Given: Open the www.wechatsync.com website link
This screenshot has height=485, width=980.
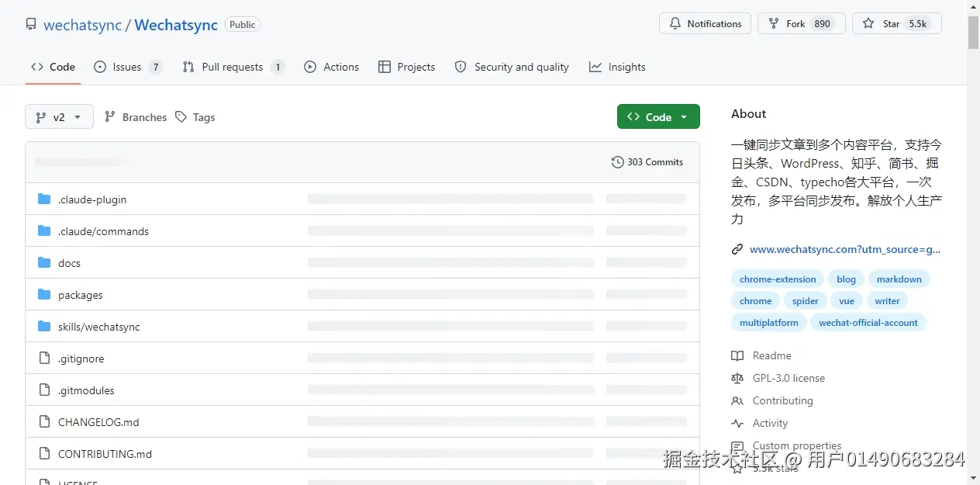Looking at the screenshot, I should pyautogui.click(x=845, y=249).
